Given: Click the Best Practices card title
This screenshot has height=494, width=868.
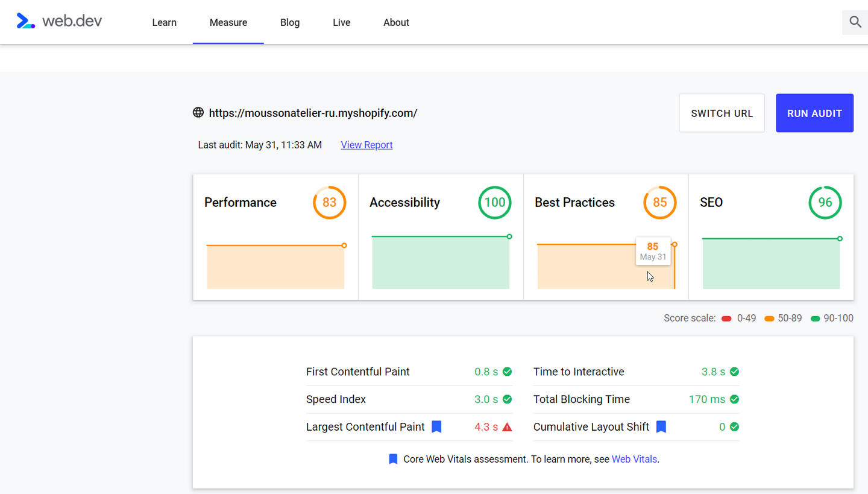Looking at the screenshot, I should click(x=574, y=203).
